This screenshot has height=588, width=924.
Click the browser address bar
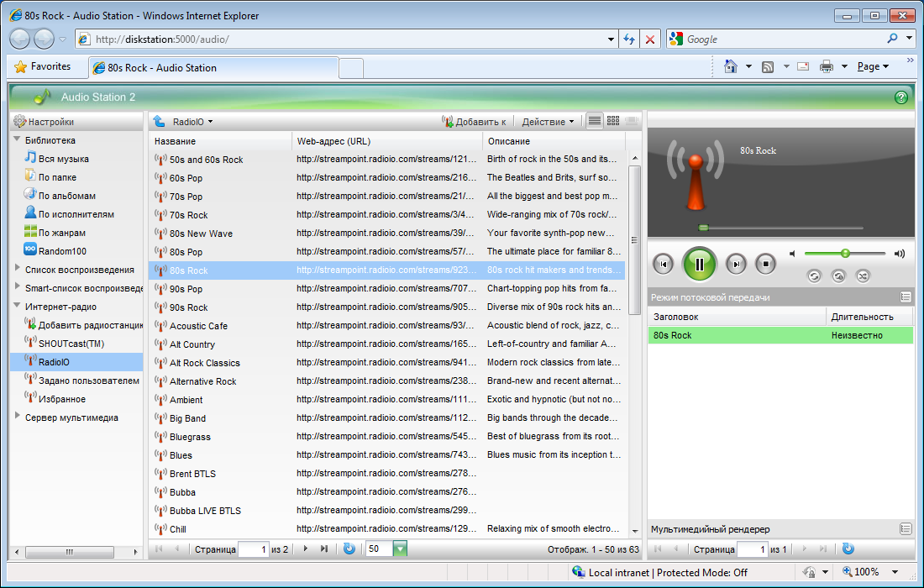346,39
